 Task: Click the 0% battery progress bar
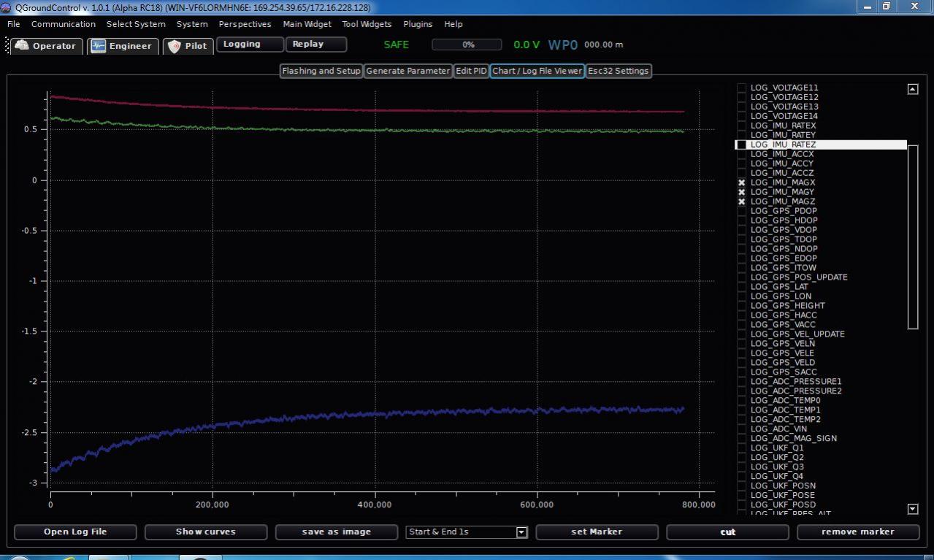pyautogui.click(x=467, y=45)
